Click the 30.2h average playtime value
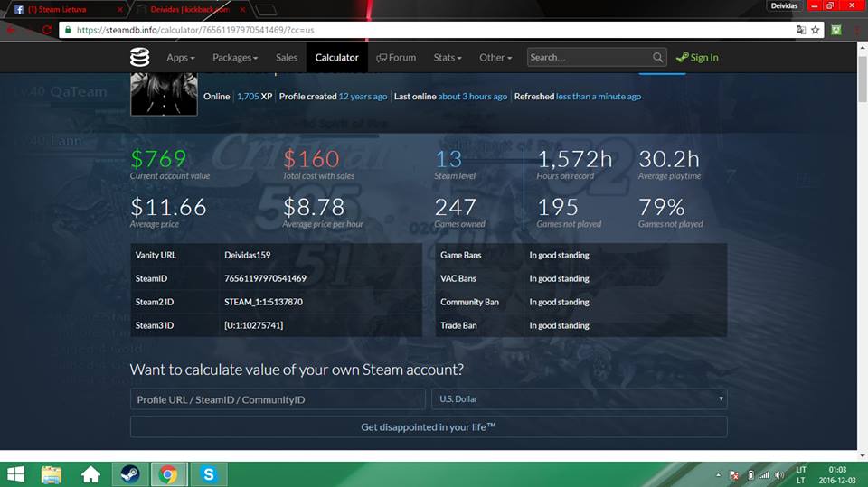 (669, 159)
